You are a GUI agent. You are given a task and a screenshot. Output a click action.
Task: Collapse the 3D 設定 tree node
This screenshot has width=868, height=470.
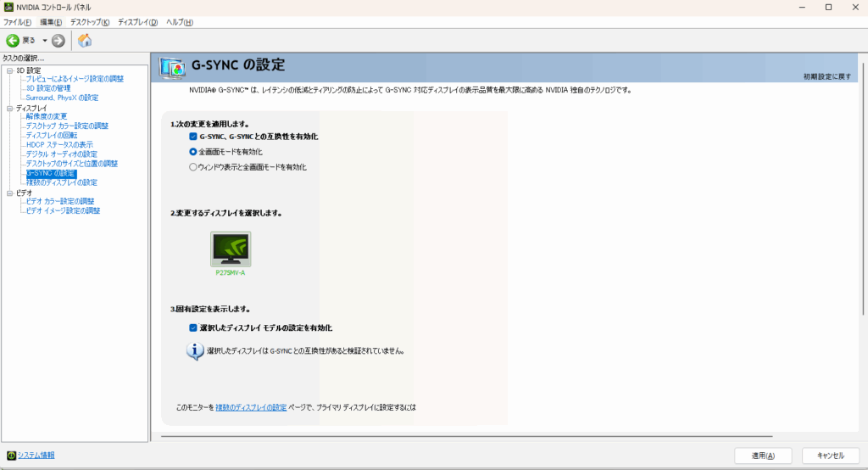tap(9, 70)
